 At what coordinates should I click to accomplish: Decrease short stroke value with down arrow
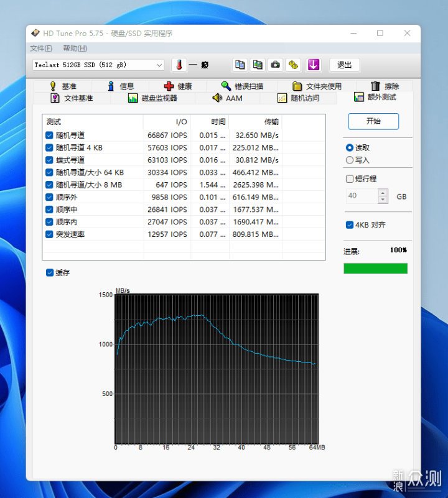pyautogui.click(x=383, y=200)
